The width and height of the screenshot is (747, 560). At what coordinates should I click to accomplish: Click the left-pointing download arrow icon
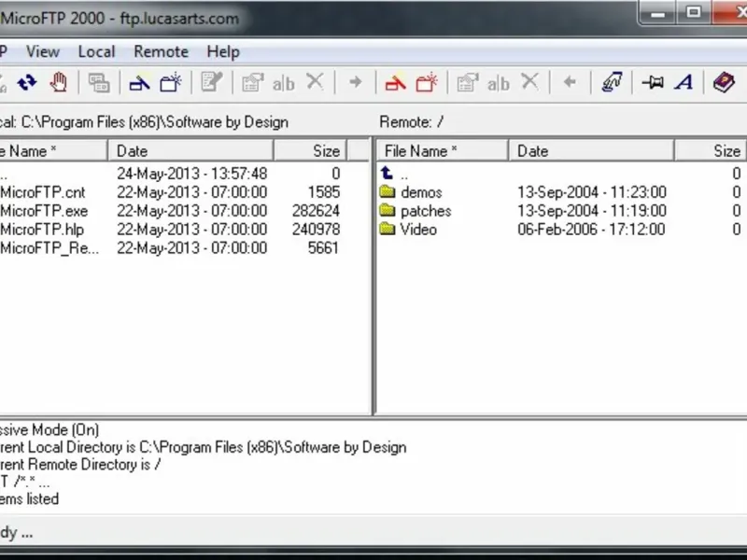(570, 82)
